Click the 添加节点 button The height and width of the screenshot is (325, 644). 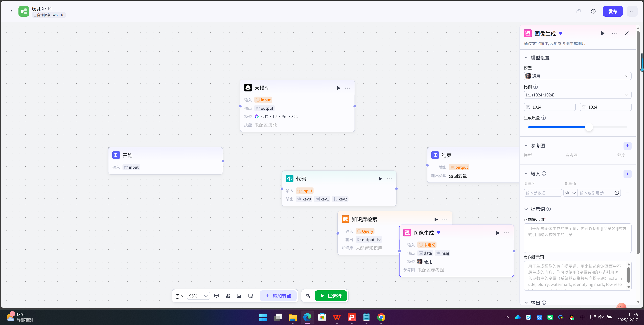click(x=278, y=296)
